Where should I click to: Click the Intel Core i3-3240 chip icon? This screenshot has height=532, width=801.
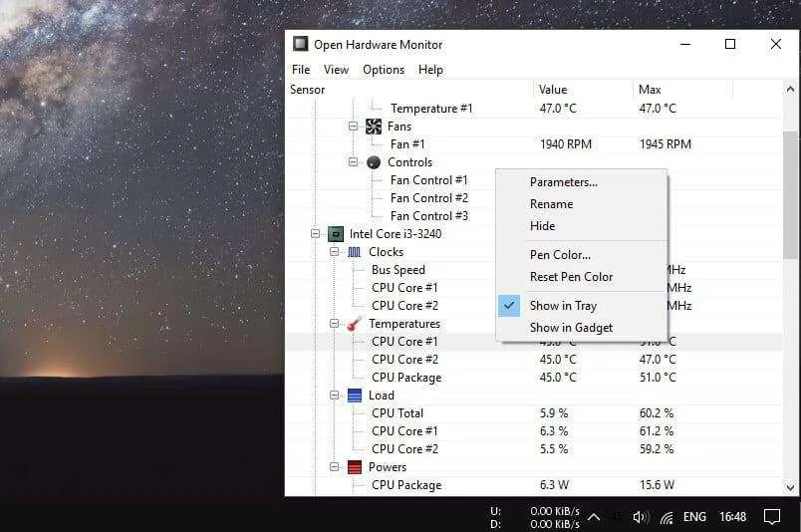pos(336,234)
